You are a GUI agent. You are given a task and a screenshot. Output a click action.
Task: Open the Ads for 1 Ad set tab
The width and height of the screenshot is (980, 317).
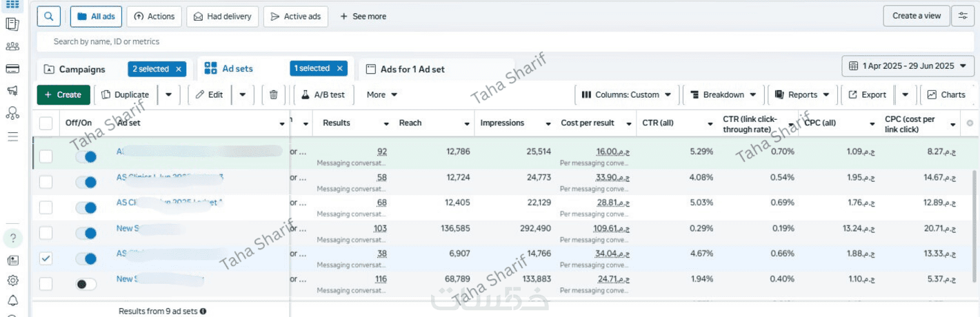(x=412, y=69)
